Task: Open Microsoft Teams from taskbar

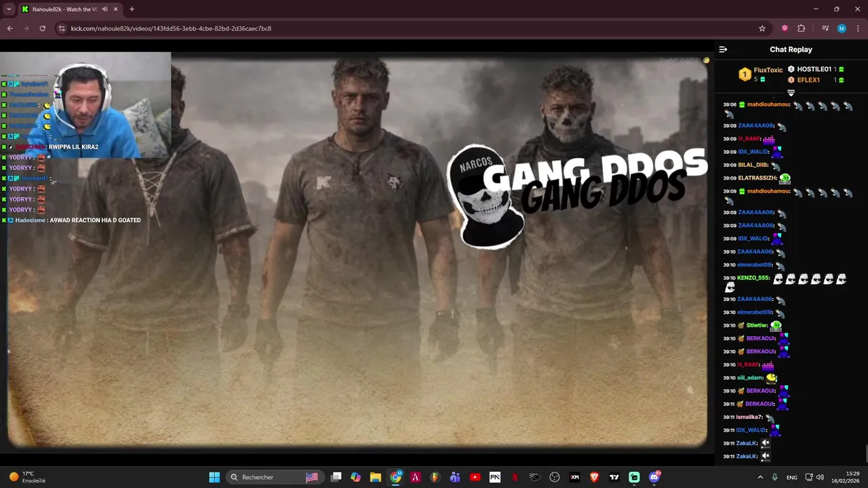Action: pos(455,477)
